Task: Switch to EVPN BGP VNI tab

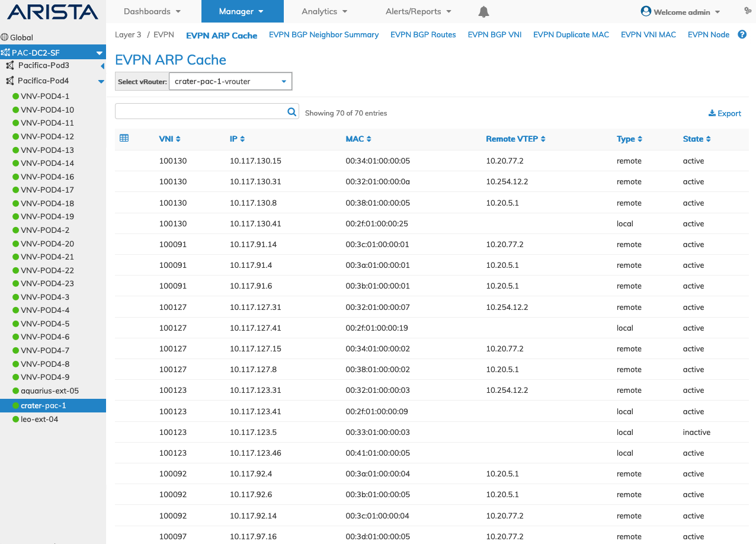Action: (495, 35)
